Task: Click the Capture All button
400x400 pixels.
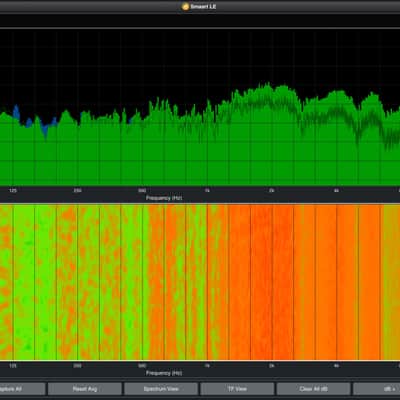Action: (22, 389)
